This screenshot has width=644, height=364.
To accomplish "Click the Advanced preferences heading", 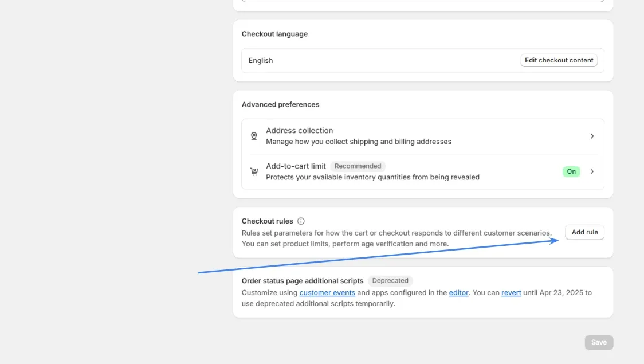I will tap(280, 104).
